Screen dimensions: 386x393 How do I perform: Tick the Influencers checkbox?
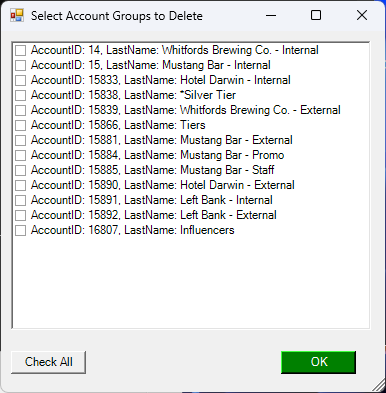20,230
